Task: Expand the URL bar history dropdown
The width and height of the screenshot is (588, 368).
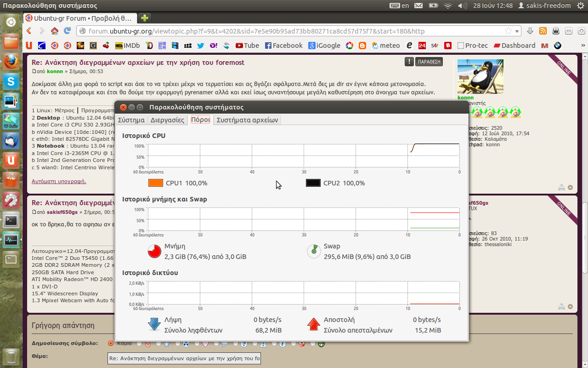Action: [517, 31]
